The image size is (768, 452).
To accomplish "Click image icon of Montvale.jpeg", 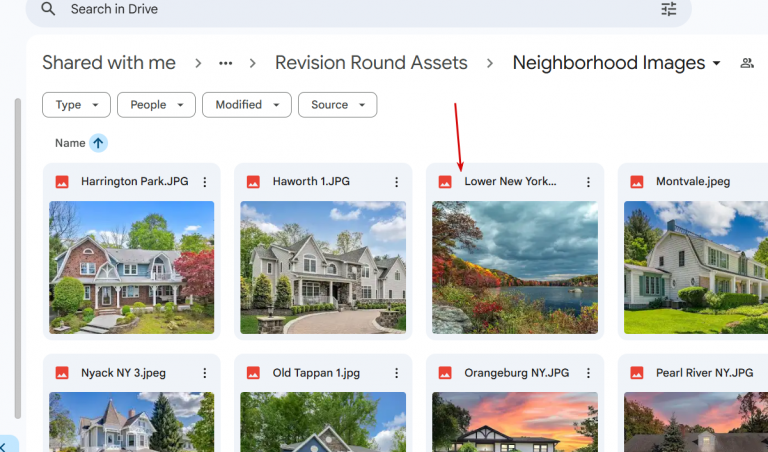I will click(637, 182).
